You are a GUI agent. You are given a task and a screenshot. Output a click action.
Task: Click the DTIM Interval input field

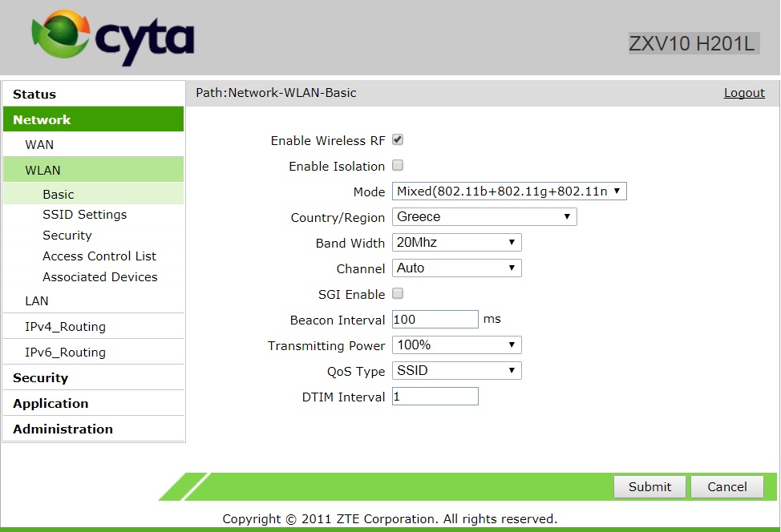(x=435, y=397)
